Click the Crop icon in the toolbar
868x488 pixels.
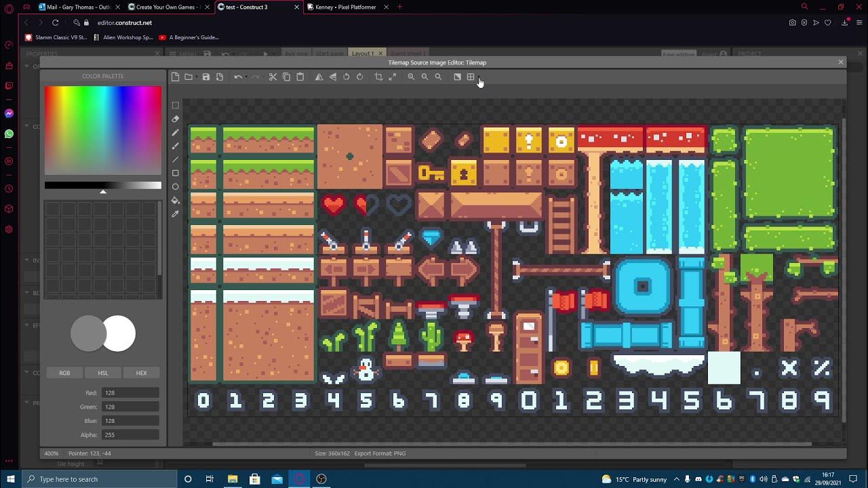(378, 77)
